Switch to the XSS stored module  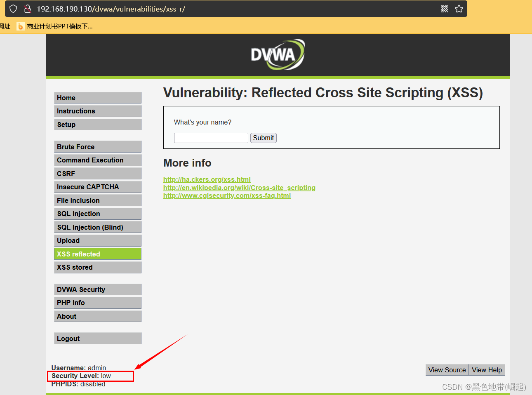pos(97,267)
